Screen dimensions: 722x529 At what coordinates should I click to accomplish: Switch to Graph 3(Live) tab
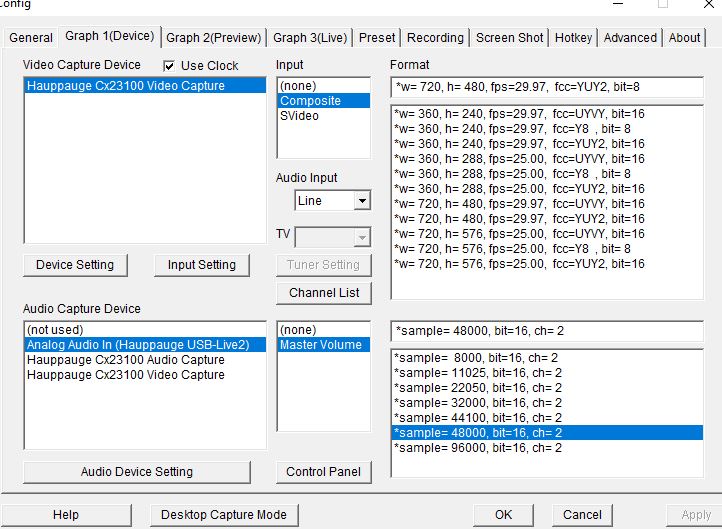310,37
